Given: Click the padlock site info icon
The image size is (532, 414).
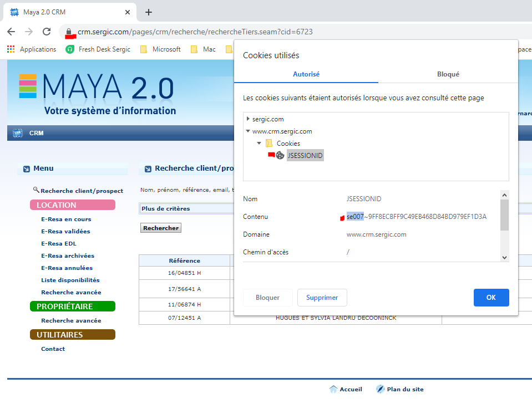Looking at the screenshot, I should tap(69, 32).
